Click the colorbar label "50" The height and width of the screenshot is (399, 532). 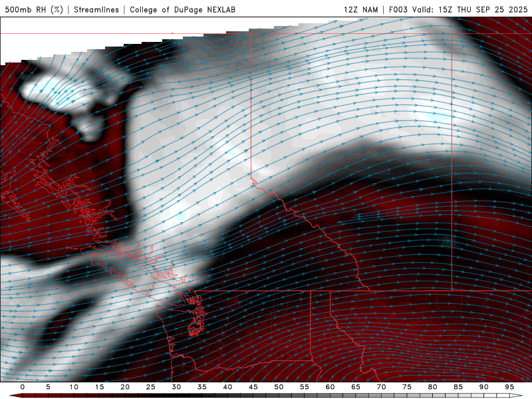[x=279, y=387]
